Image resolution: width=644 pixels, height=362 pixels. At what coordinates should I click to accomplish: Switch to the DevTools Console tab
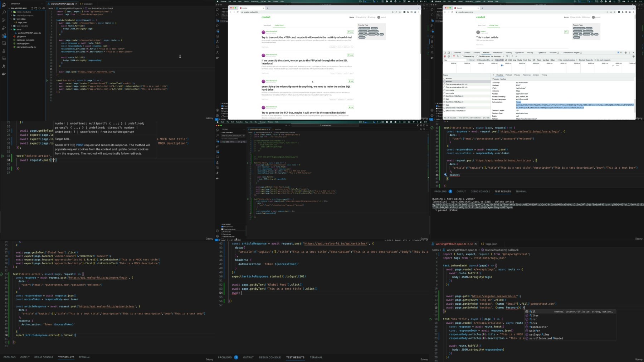pos(467,53)
